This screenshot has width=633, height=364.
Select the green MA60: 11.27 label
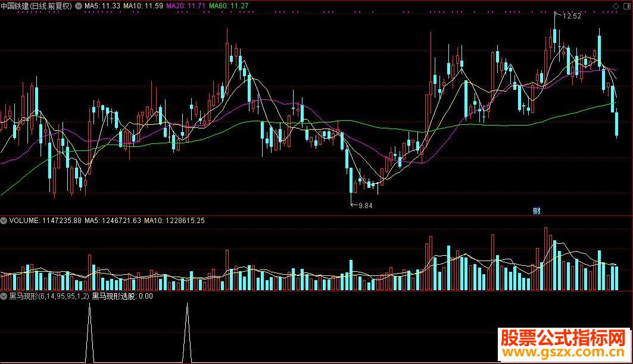229,6
